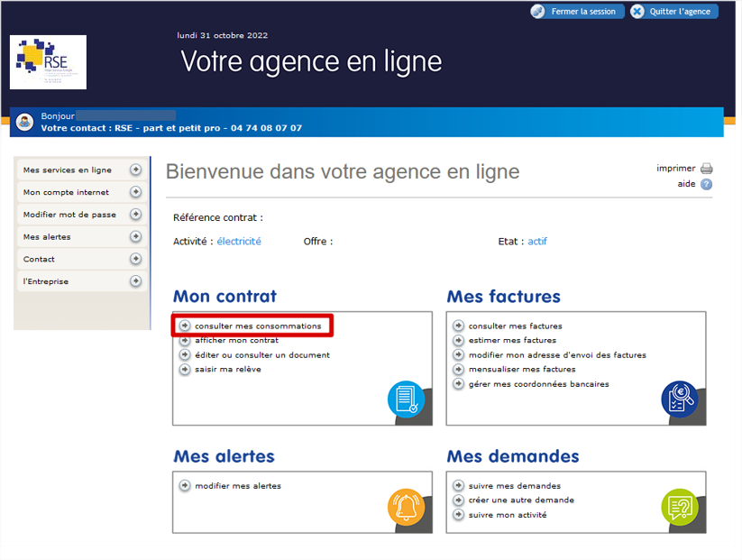Click the invoice magnifier icon in Mes factures
Image resolution: width=742 pixels, height=560 pixels.
679,399
